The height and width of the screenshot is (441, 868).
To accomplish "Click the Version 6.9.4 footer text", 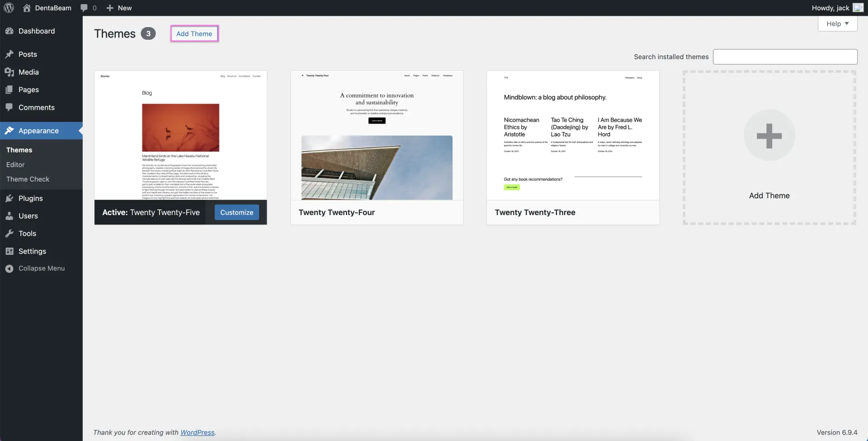I will click(837, 432).
